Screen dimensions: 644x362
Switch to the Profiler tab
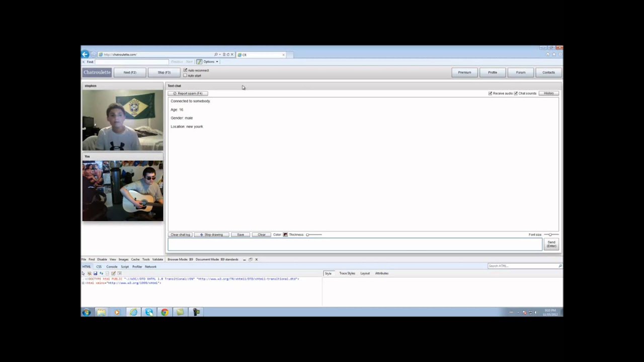tap(137, 266)
